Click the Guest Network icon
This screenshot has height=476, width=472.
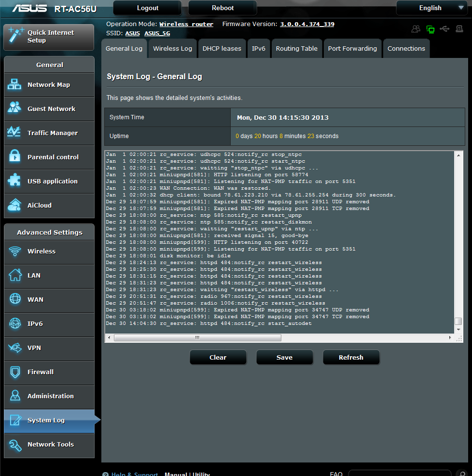pos(14,107)
